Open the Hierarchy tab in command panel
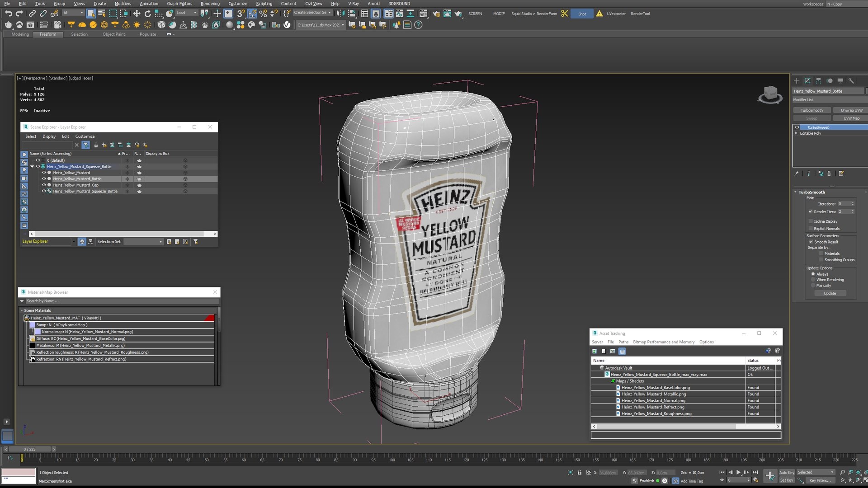Image resolution: width=868 pixels, height=488 pixels. (818, 81)
